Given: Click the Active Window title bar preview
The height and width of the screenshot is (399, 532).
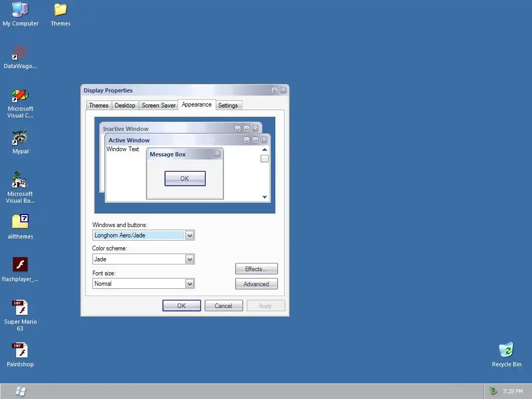Looking at the screenshot, I should coord(187,140).
